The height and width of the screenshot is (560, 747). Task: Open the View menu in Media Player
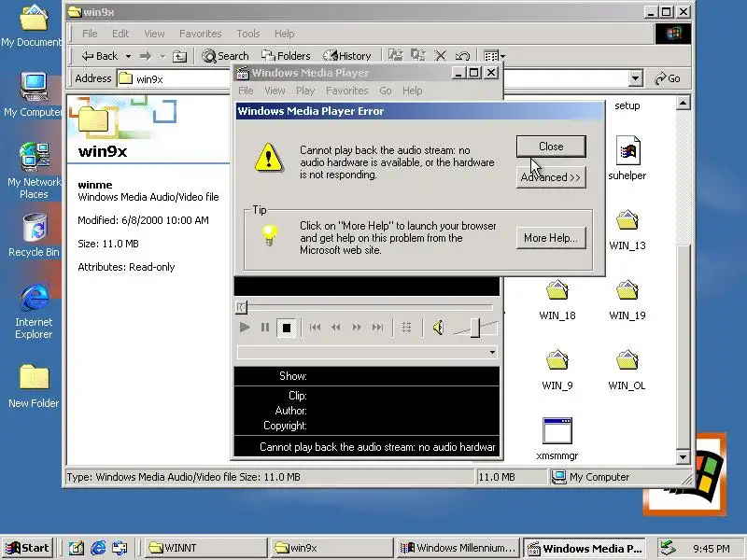(x=275, y=91)
